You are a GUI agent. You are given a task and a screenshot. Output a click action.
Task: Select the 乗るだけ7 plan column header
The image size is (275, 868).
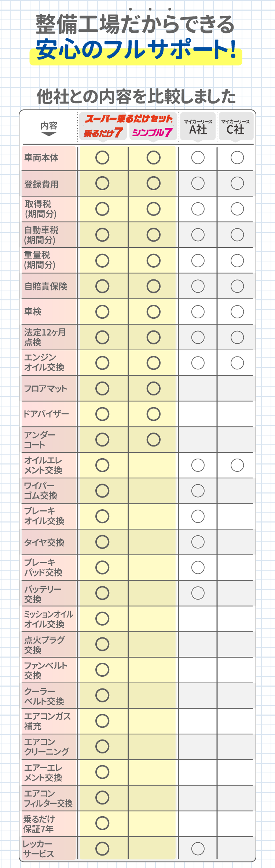coord(103,133)
